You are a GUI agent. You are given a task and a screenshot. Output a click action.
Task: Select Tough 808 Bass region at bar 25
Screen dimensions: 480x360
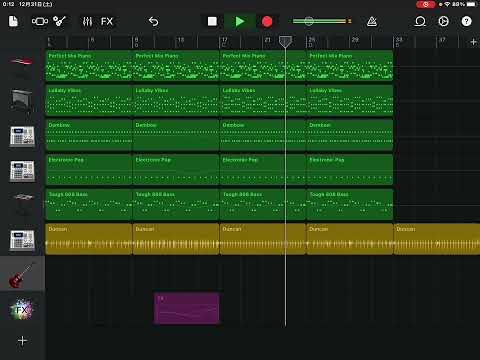point(350,204)
